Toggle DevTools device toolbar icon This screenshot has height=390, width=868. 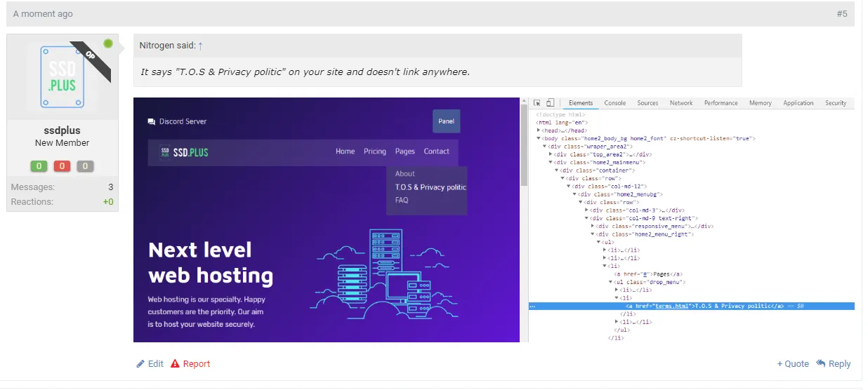tap(551, 102)
